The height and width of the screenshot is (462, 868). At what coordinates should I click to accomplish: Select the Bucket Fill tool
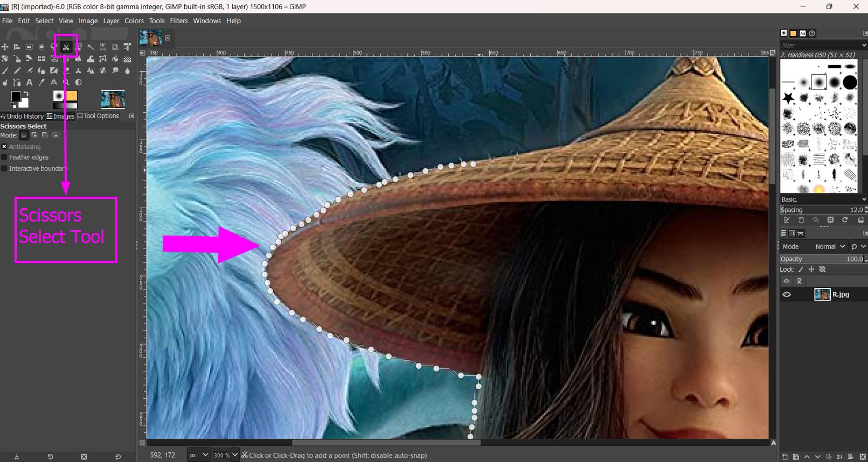115,59
